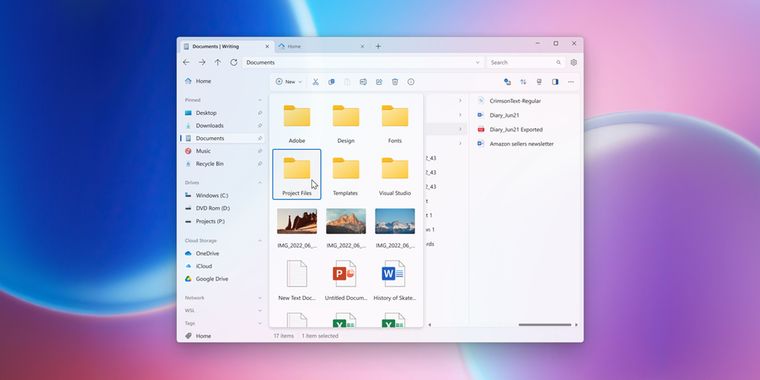
Task: Open iCloud in the sidebar
Action: [223, 266]
